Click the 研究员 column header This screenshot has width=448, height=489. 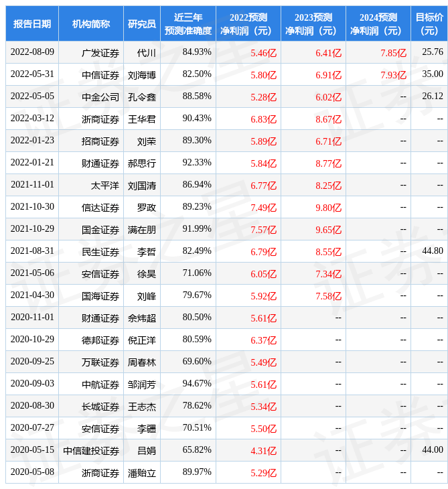142,23
